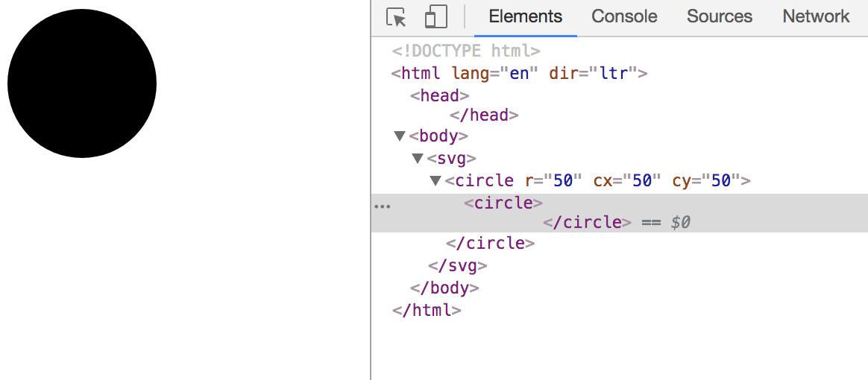Switch to the Console tab
The width and height of the screenshot is (868, 380).
pos(624,16)
